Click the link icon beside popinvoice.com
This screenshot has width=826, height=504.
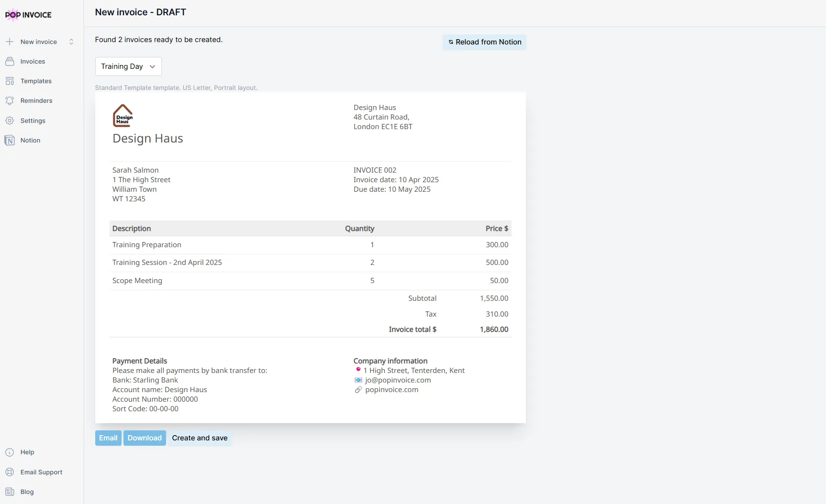tap(358, 390)
